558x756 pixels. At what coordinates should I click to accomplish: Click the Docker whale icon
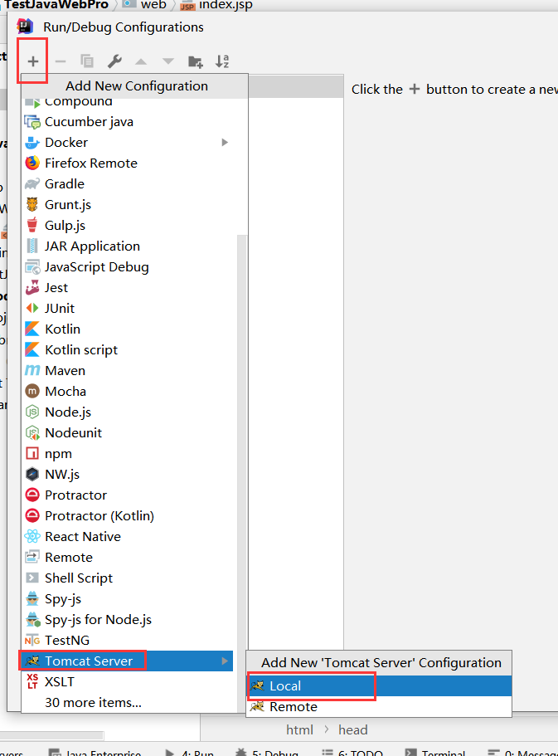(x=32, y=143)
